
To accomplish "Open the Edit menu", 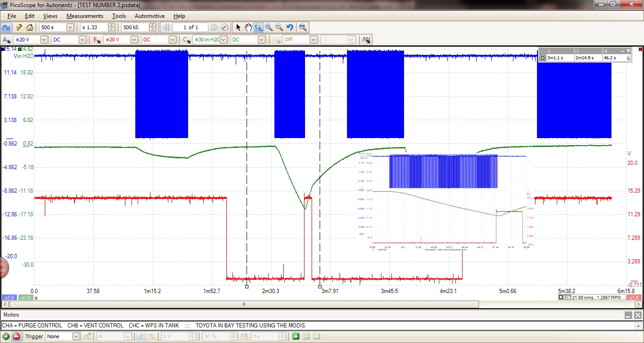I will [x=30, y=16].
